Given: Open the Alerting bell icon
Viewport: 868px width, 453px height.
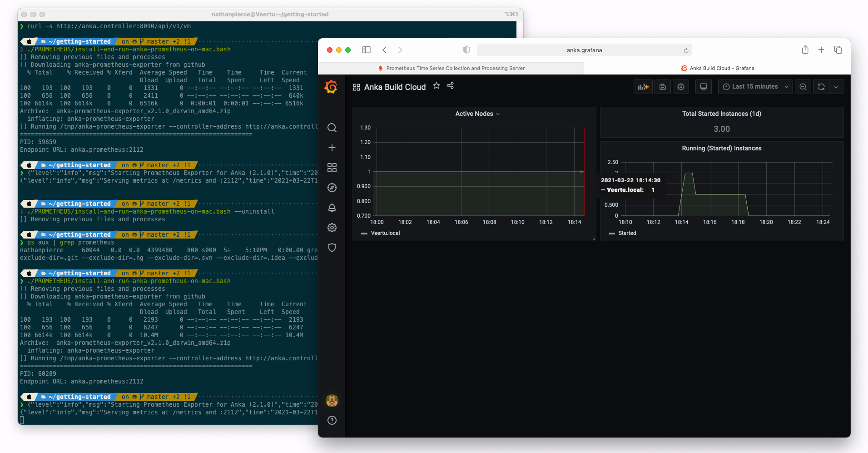Looking at the screenshot, I should 332,208.
